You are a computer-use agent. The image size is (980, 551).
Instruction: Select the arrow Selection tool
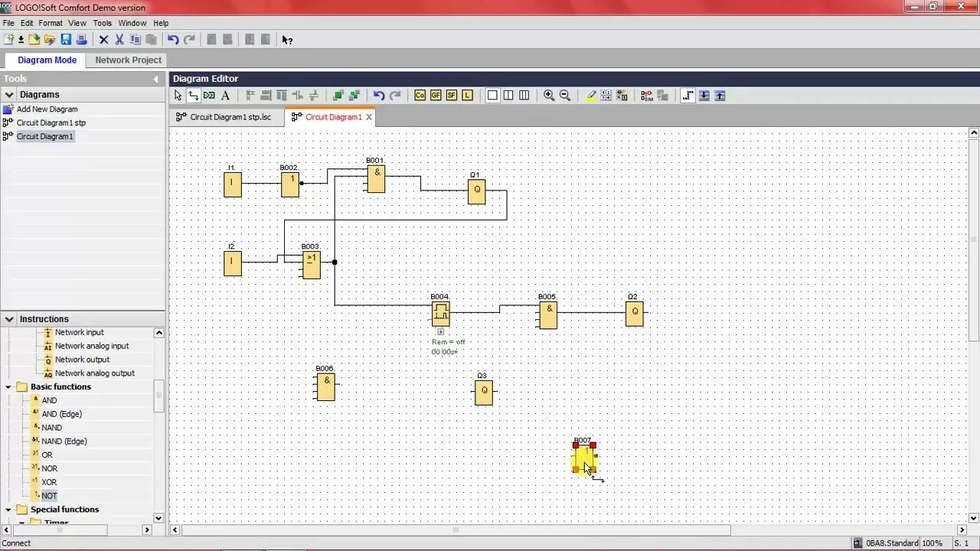(178, 96)
